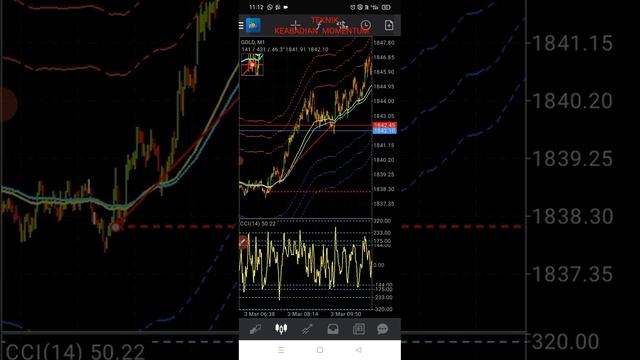This screenshot has height=360, width=640.
Task: Tap the mini chart thumbnail under the symbol
Action: click(252, 64)
